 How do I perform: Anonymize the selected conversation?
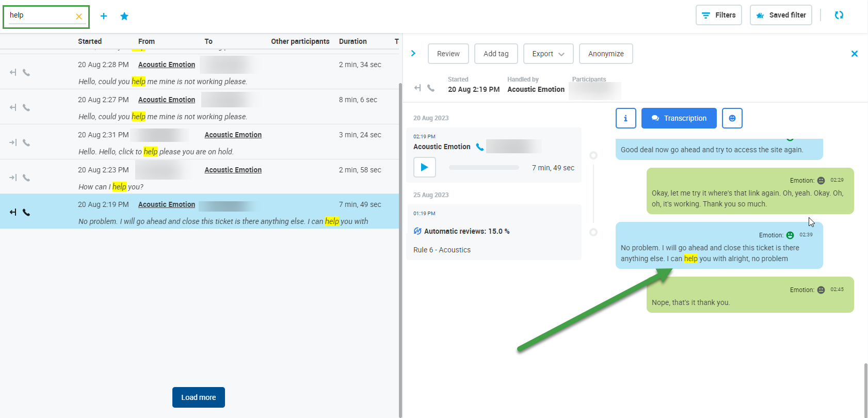click(605, 54)
